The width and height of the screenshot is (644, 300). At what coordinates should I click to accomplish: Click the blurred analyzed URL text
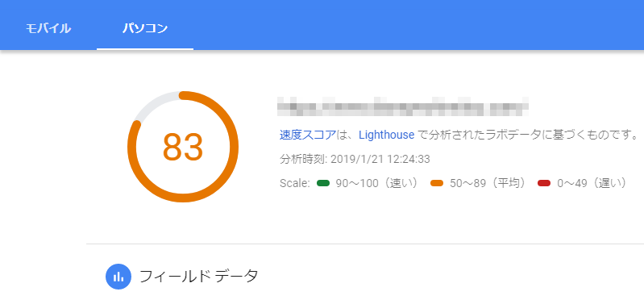click(x=402, y=106)
